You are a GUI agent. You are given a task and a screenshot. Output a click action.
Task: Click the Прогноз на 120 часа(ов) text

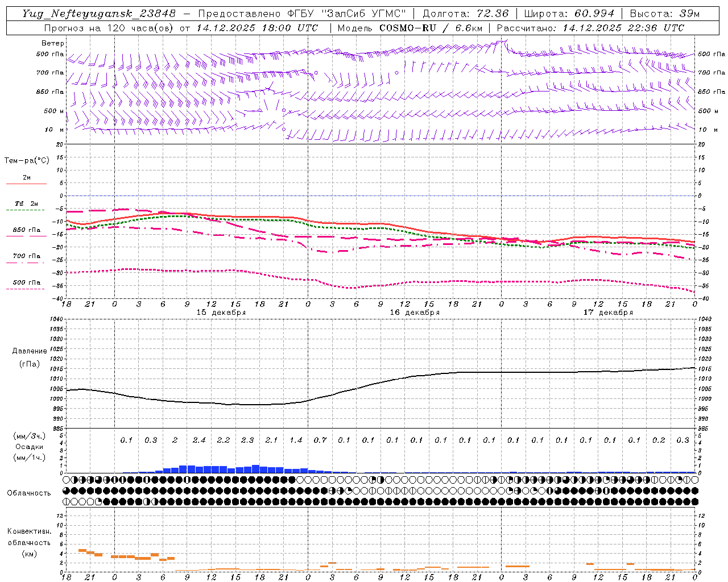[109, 28]
